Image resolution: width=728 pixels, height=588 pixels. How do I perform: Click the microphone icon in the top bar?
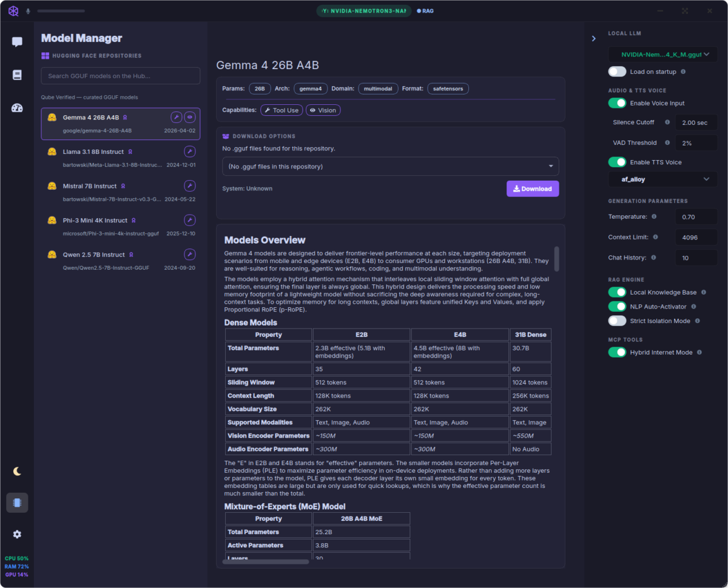pos(28,11)
